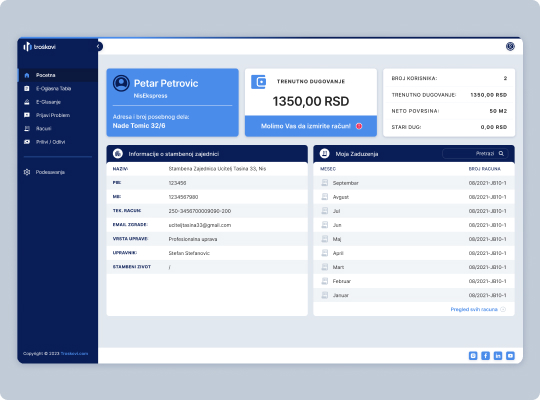
Task: Open the Jun bill icon
Action: 324,225
